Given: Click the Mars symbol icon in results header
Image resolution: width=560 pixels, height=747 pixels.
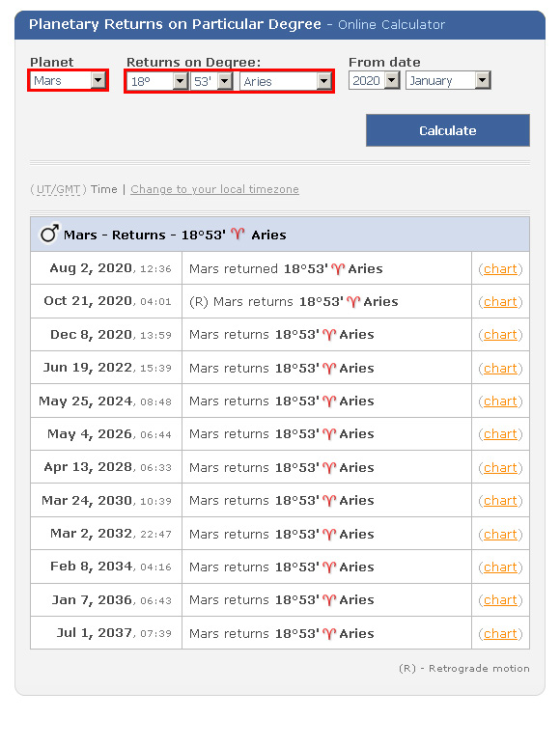Looking at the screenshot, I should [49, 234].
